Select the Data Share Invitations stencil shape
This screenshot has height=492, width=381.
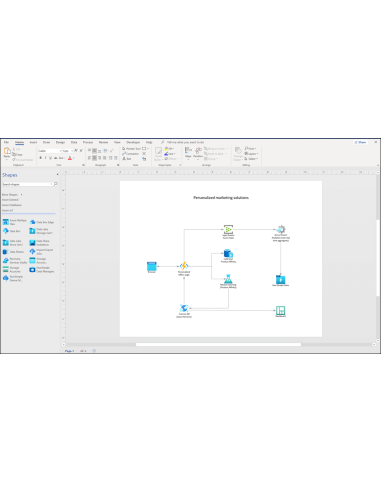[x=40, y=243]
